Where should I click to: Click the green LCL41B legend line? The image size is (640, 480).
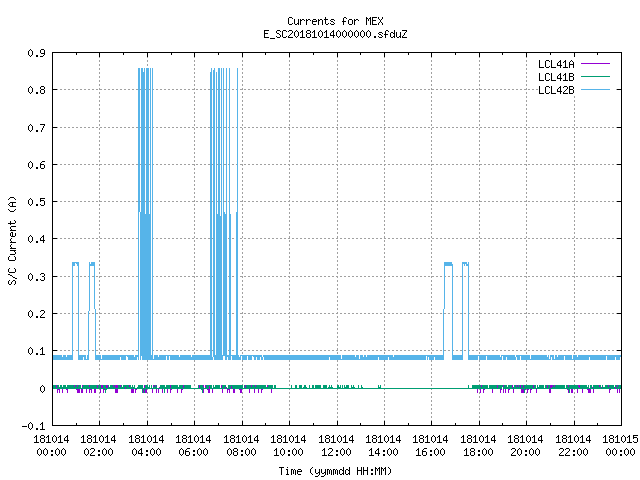tap(596, 76)
